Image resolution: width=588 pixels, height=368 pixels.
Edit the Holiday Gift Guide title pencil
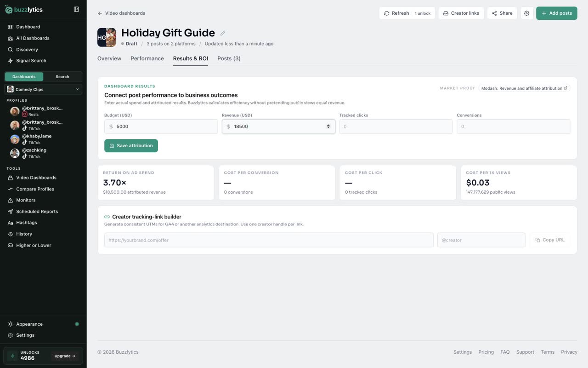(x=223, y=33)
